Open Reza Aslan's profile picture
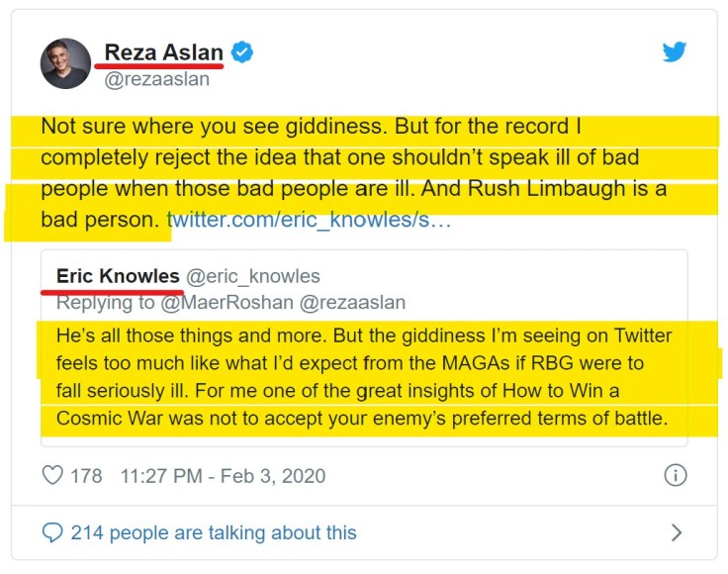The image size is (728, 574). point(65,63)
